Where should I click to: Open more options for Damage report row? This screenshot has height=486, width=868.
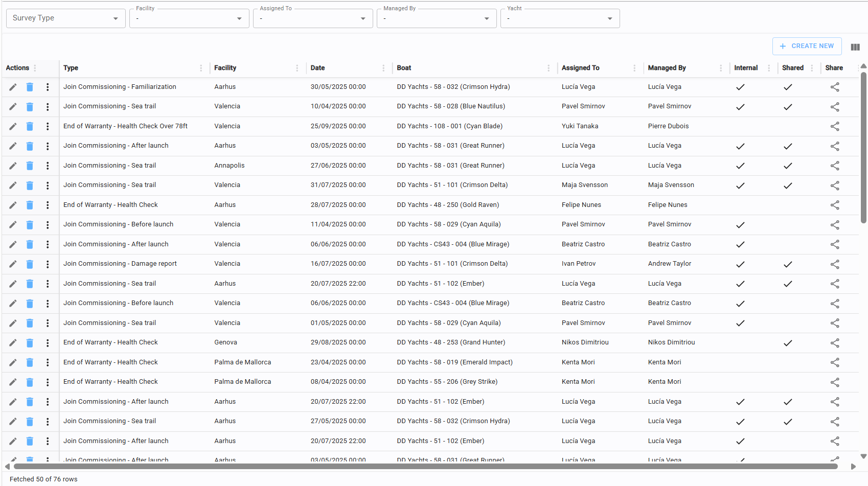point(48,264)
